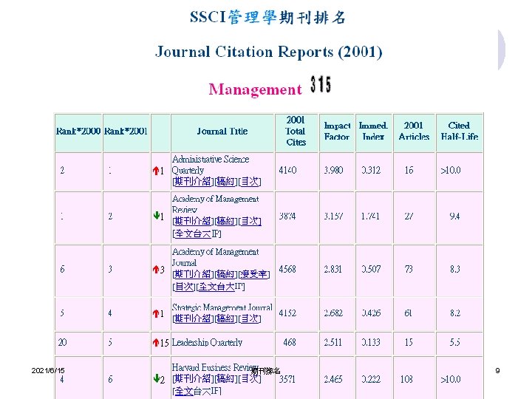Image resolution: width=532 pixels, height=399 pixels.
Task: Click impact factor value 2.682
Action: coord(333,313)
